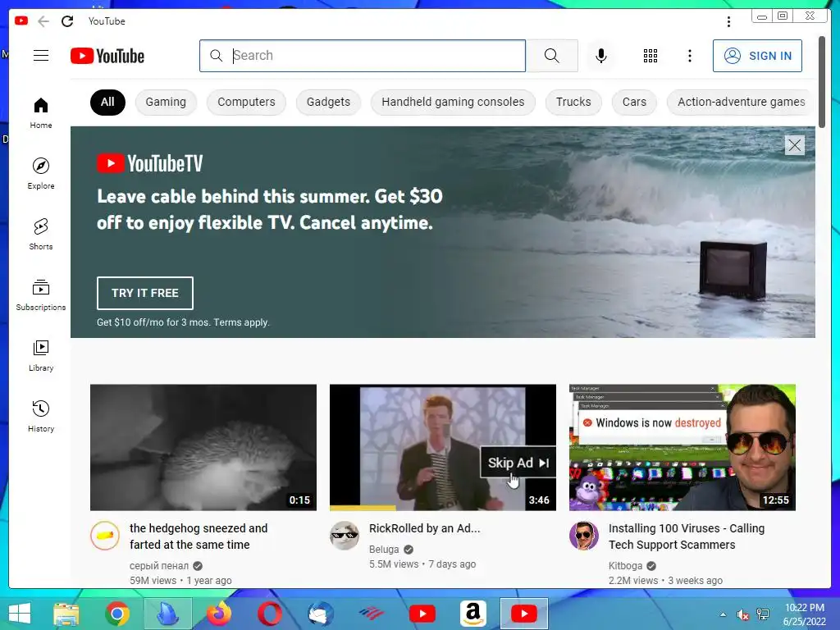Screen dimensions: 840x630
Task: Click in the Search input field
Action: 363,56
